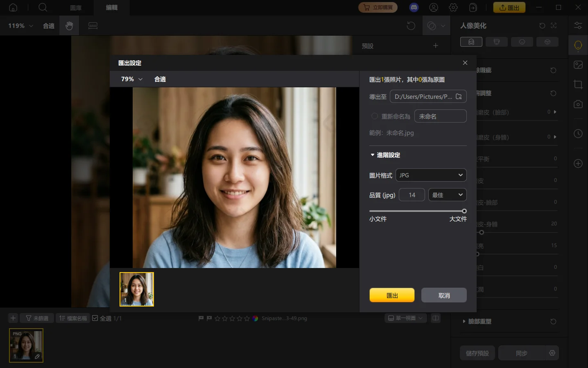Select the hair beautify category icon
This screenshot has width=588, height=368.
[497, 41]
